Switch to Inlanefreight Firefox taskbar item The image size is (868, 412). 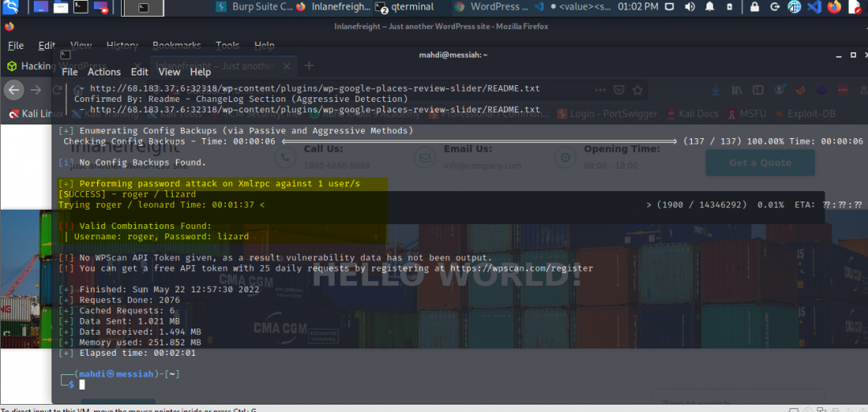[x=334, y=7]
